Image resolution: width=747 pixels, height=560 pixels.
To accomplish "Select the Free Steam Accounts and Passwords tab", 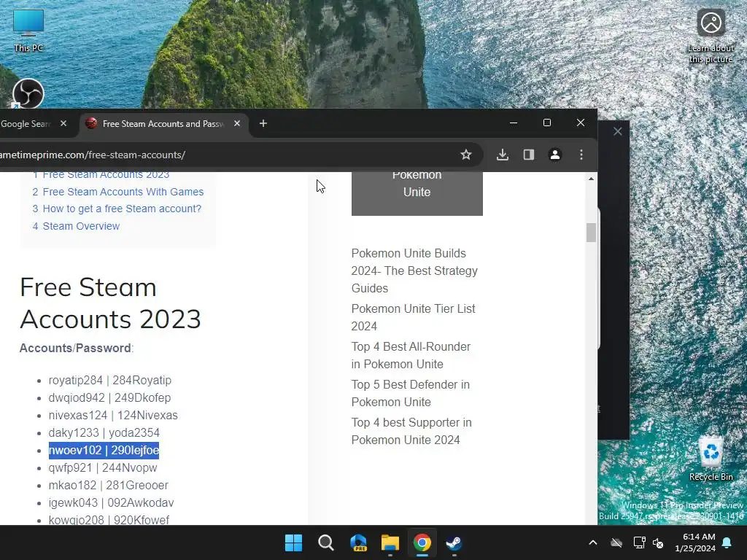I will point(164,124).
